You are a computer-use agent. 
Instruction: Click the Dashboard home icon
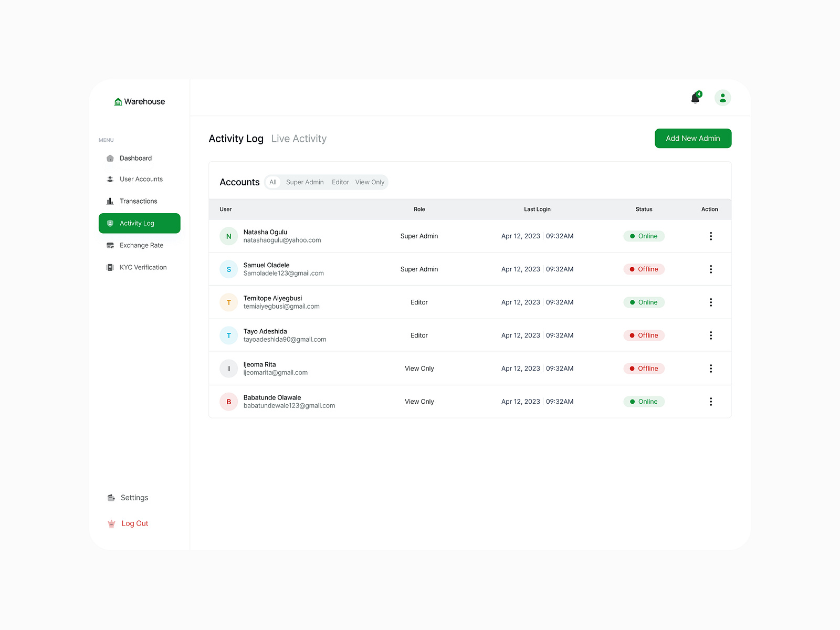tap(110, 158)
